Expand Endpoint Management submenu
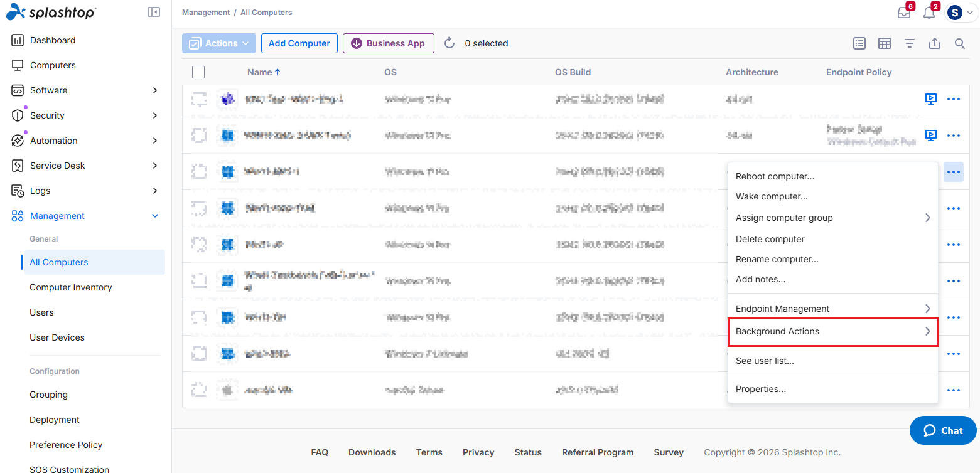 [x=832, y=309]
